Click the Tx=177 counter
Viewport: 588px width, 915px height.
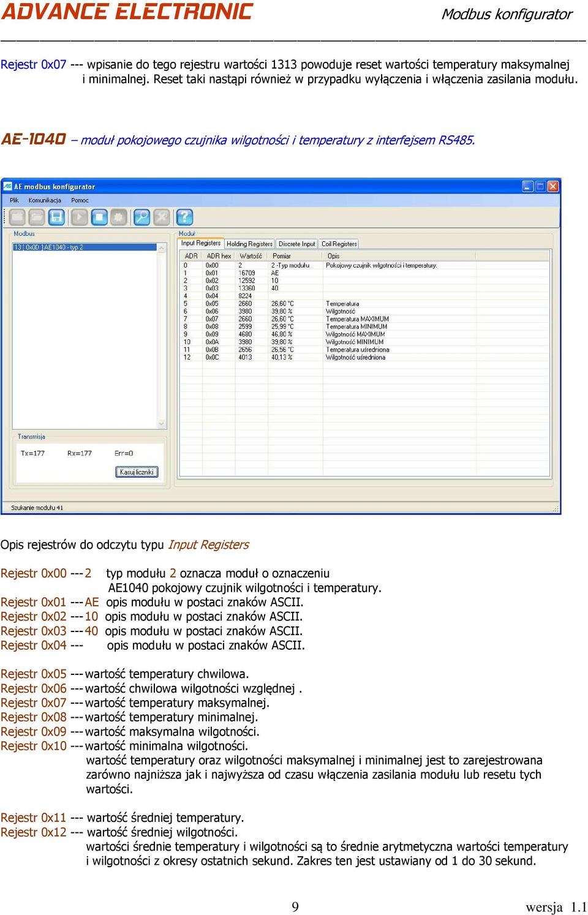(x=32, y=453)
